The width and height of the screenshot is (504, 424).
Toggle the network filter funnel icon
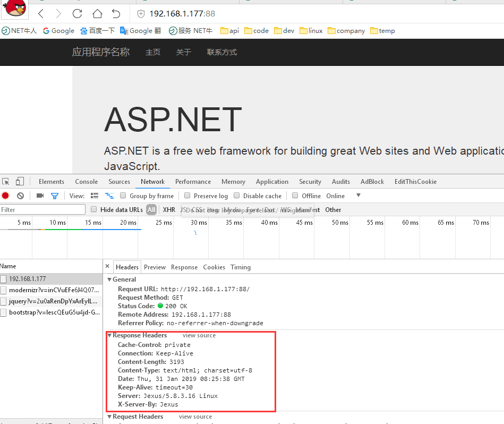point(54,196)
